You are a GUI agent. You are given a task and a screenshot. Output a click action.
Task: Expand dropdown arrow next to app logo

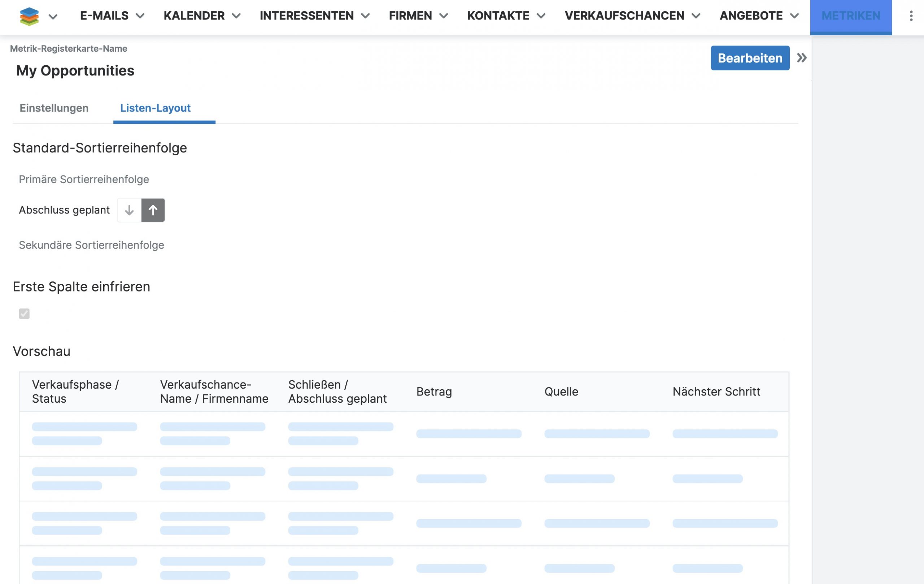coord(53,17)
